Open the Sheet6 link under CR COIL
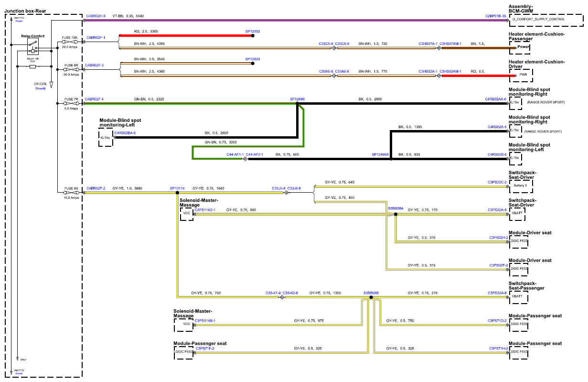Screen dimensions: 588x382 (x=40, y=88)
